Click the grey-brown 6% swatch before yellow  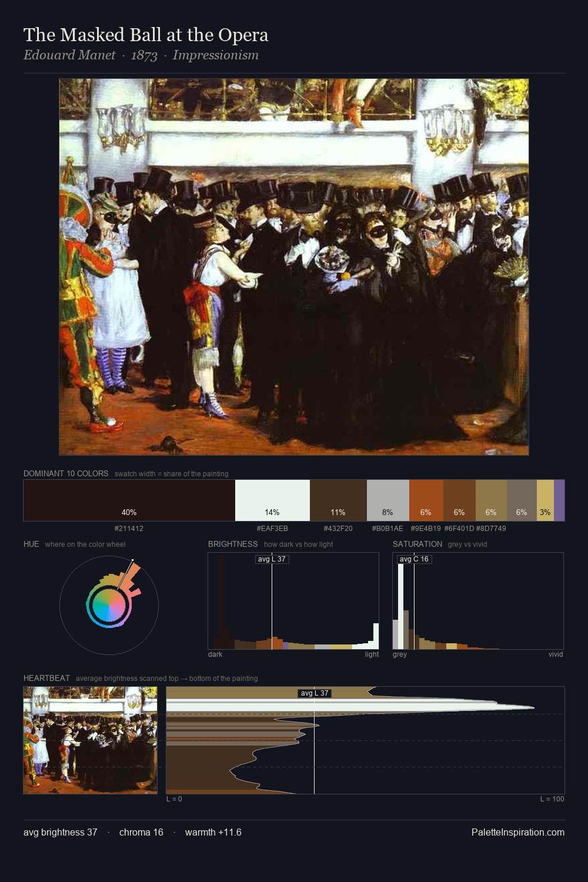pos(522,500)
